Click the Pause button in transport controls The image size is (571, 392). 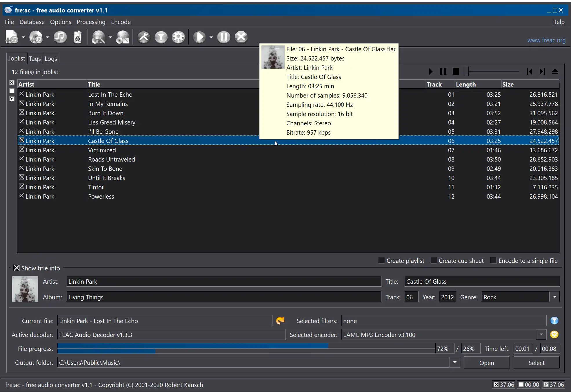[443, 72]
